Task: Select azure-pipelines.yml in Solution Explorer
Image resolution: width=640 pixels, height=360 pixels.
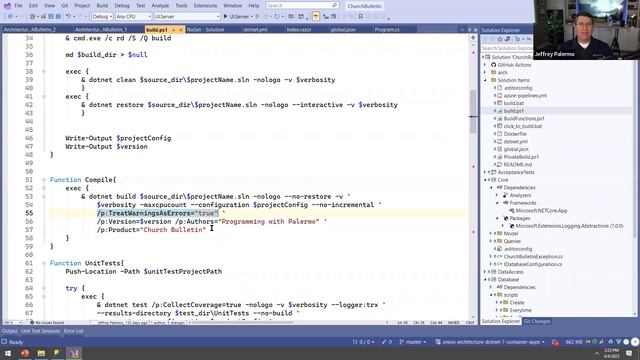Action: coord(525,96)
